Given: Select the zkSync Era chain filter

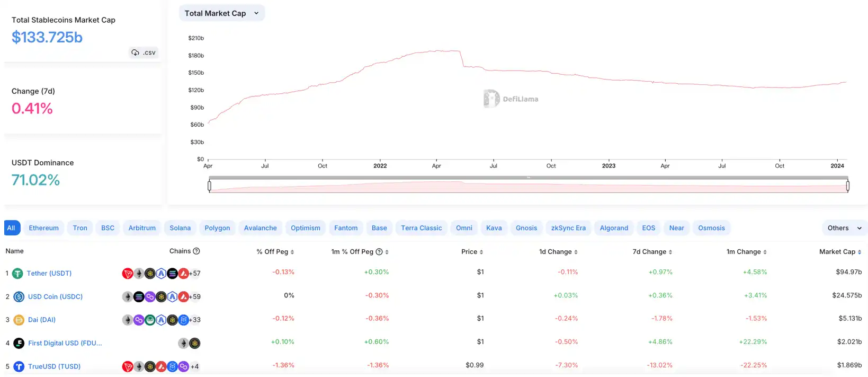Looking at the screenshot, I should point(568,228).
